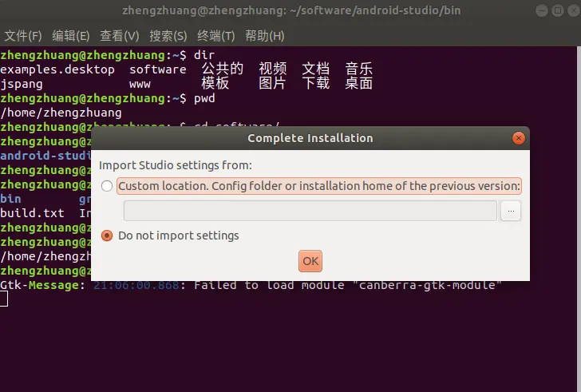This screenshot has height=392, width=581.
Task: Click the 'Do not import settings' label text
Action: pyautogui.click(x=179, y=236)
